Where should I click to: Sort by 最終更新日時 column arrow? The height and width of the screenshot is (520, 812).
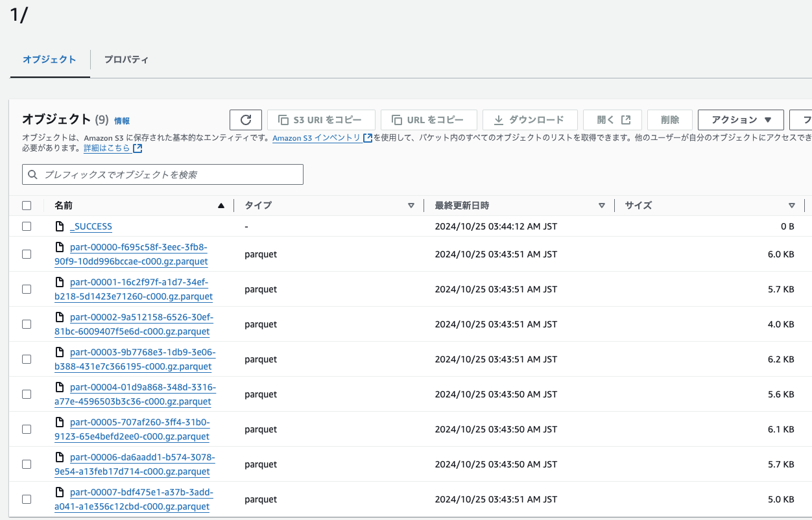[x=601, y=206]
